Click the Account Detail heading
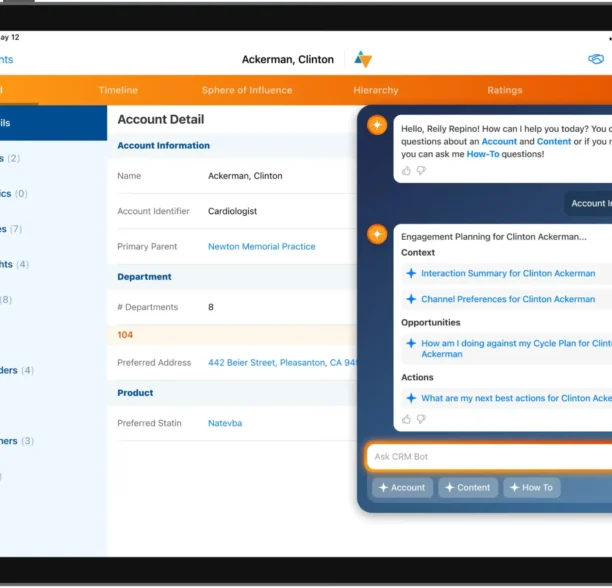Image resolution: width=612 pixels, height=588 pixels. pos(161,119)
